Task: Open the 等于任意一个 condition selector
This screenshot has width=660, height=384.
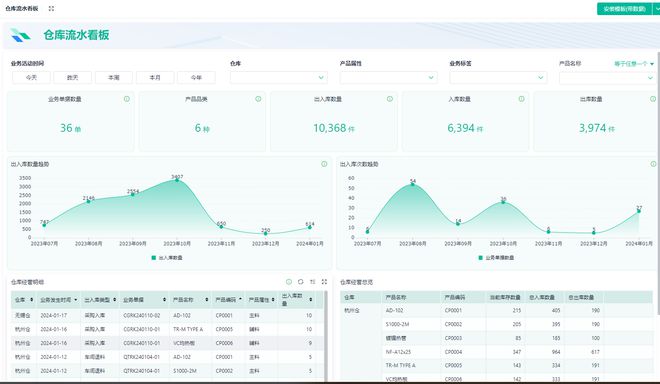Action: point(634,64)
